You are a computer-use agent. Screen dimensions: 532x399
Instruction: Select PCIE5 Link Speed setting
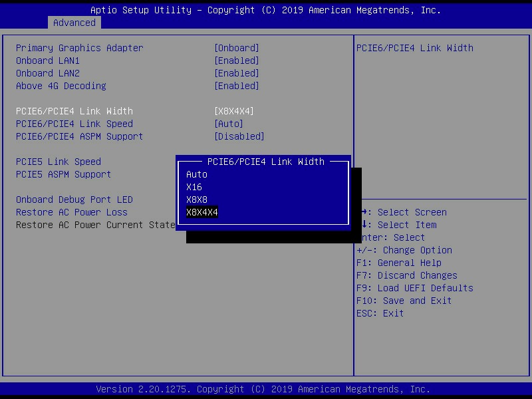pyautogui.click(x=59, y=162)
